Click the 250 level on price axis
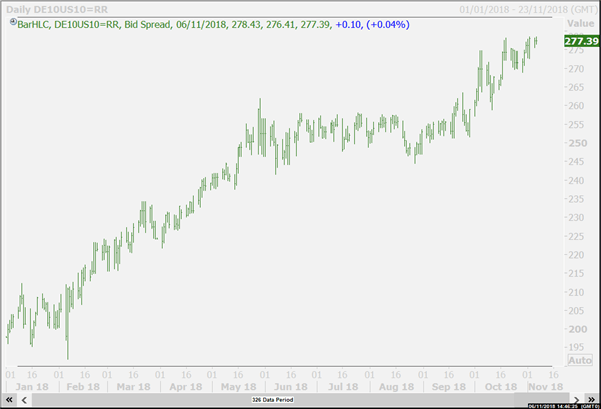Viewport: 601px width, 409px height. point(578,143)
